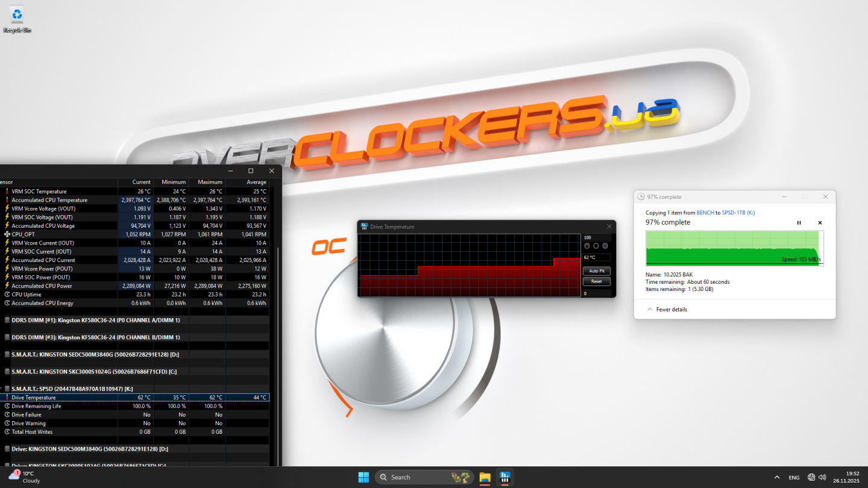Click the green copy speed graph

[734, 248]
